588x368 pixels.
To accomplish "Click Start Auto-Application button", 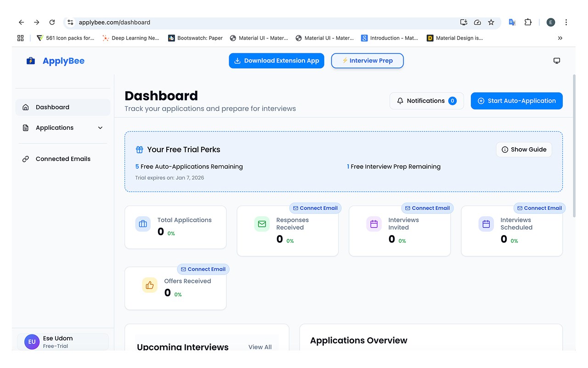I will [517, 101].
